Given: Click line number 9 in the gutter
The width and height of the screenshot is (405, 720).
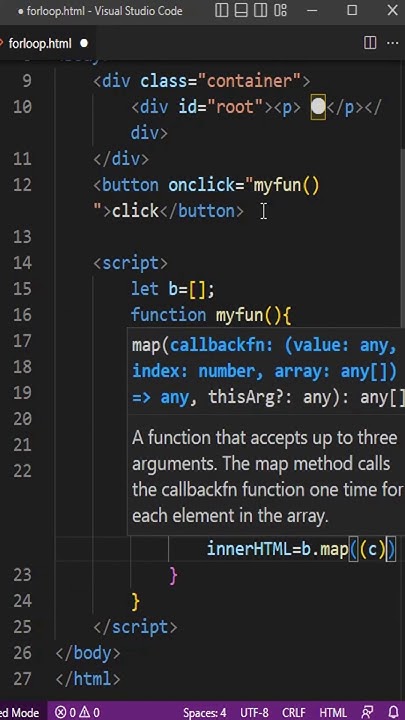Looking at the screenshot, I should (27, 81).
